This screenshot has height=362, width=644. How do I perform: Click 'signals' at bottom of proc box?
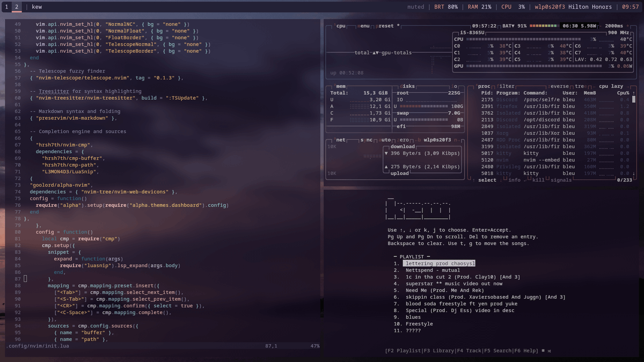tap(561, 180)
